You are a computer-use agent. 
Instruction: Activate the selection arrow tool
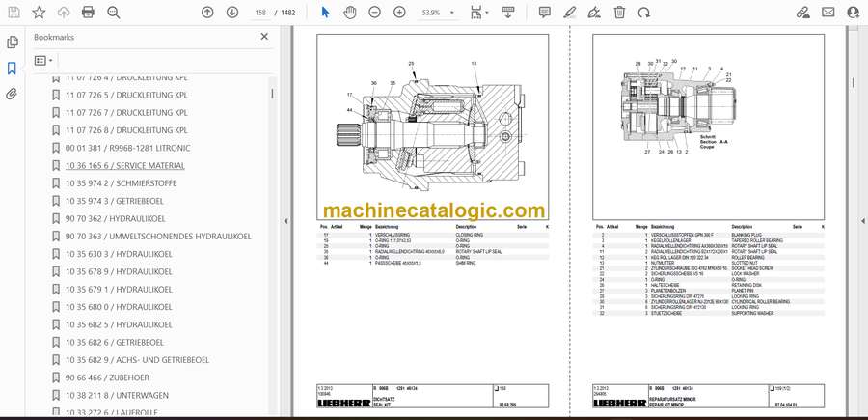(x=326, y=13)
